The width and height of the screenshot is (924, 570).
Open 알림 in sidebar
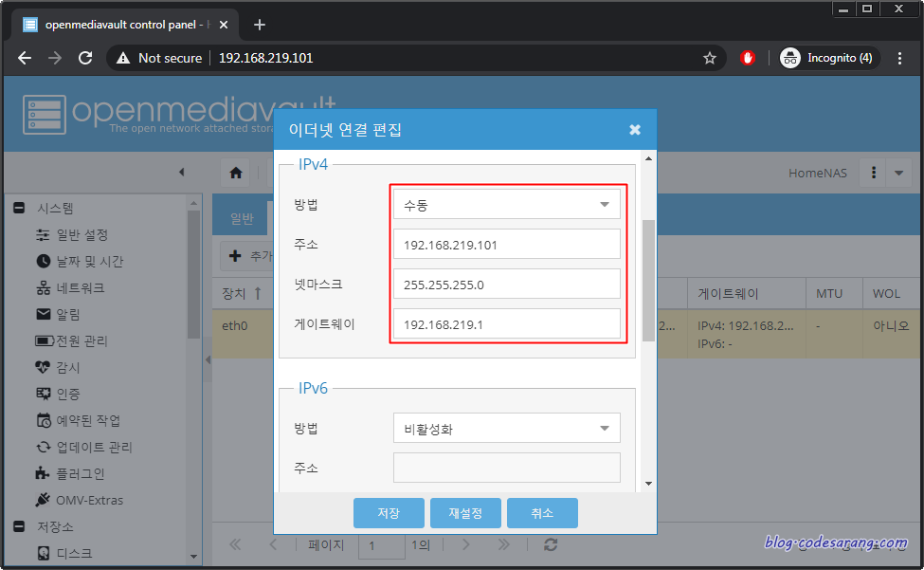[68, 314]
